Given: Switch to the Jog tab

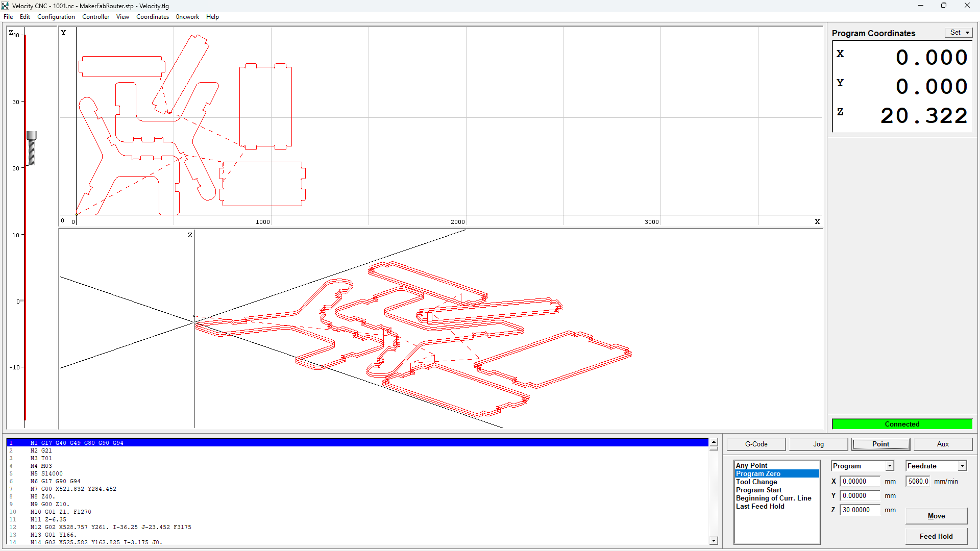Looking at the screenshot, I should (x=818, y=444).
